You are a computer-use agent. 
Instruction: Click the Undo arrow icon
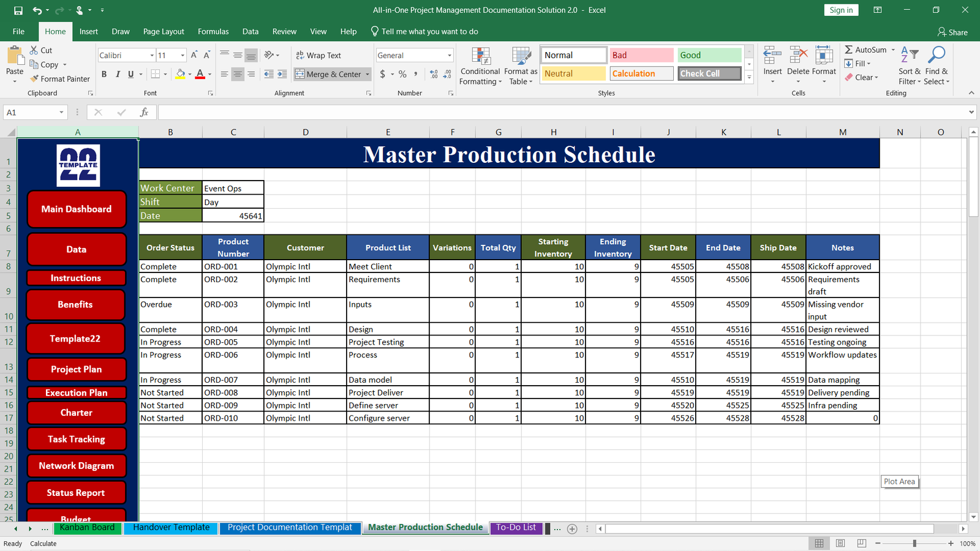click(37, 10)
